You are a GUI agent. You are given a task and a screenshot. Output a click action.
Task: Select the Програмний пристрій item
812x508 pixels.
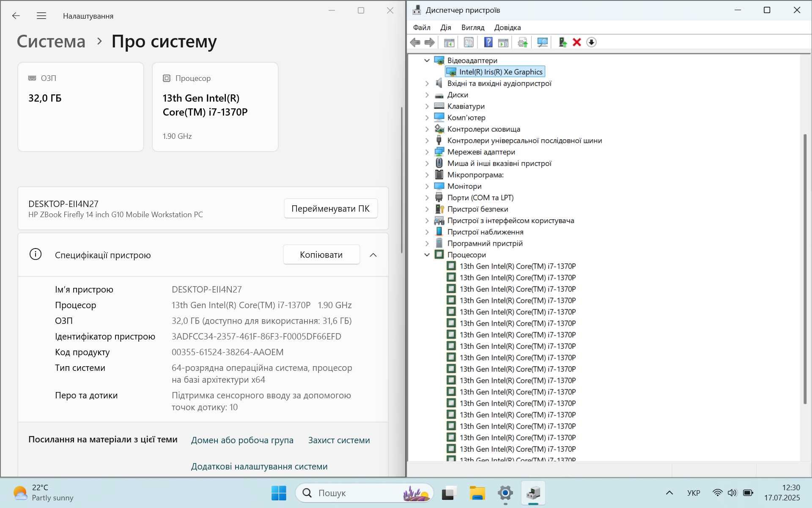(x=485, y=243)
